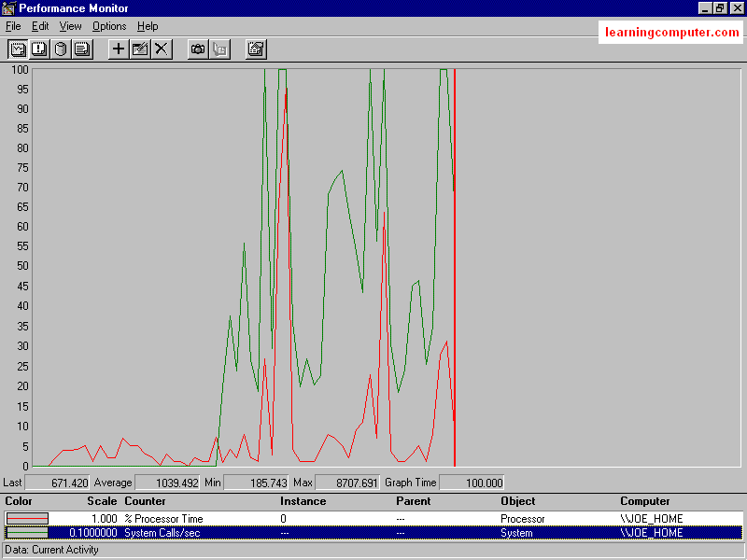The width and height of the screenshot is (747, 560).
Task: Open chart Options toolbar icon
Action: pyautogui.click(x=256, y=49)
